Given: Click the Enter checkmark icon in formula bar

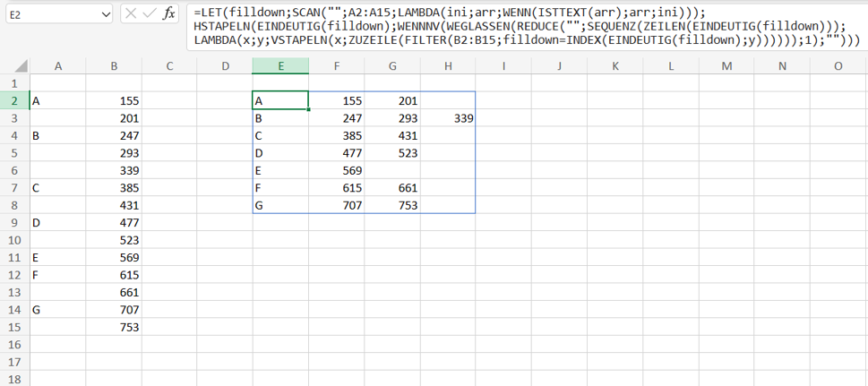Looking at the screenshot, I should pos(149,13).
